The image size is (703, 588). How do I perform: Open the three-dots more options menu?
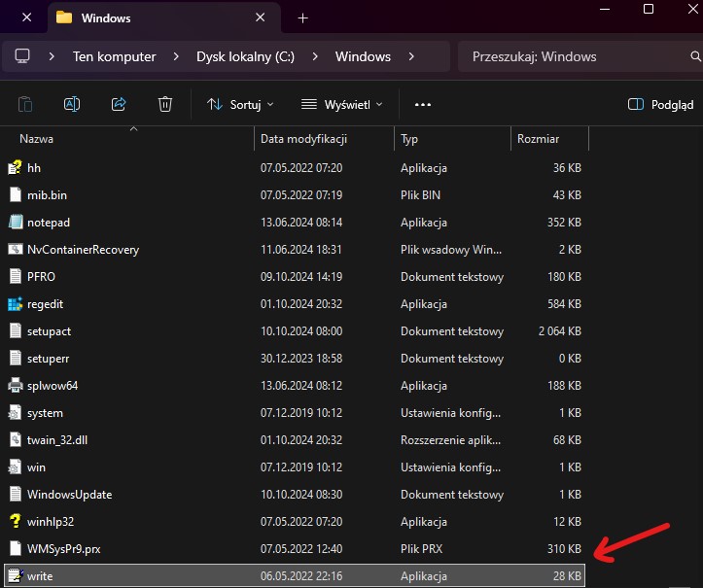click(423, 104)
